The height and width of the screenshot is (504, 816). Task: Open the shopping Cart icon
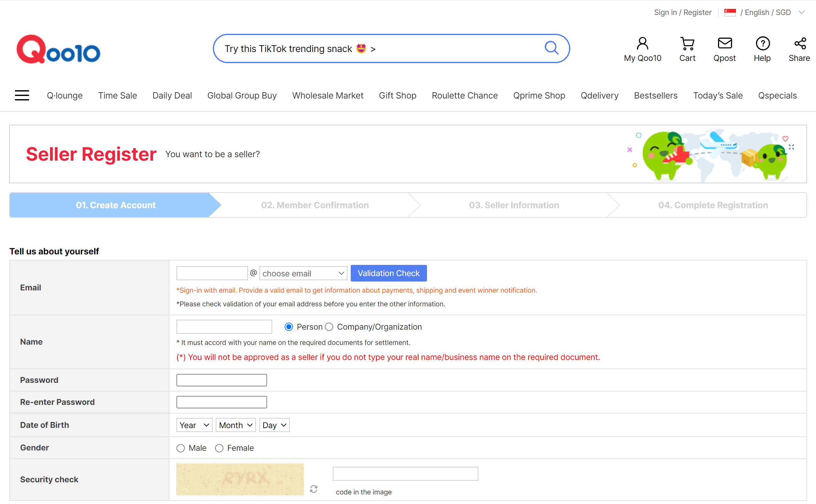(x=687, y=44)
